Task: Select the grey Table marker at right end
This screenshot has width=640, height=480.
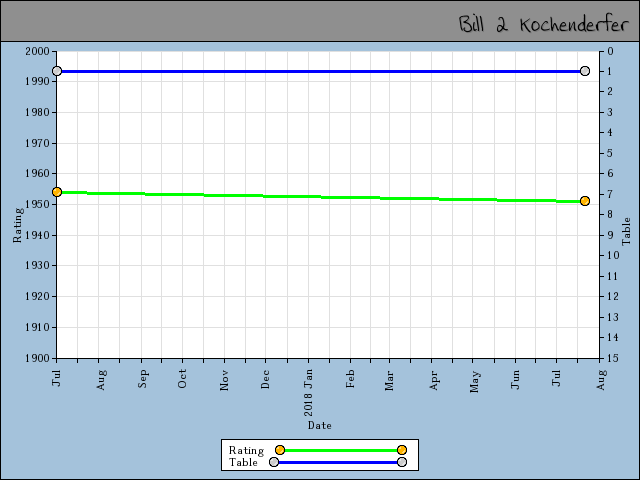Action: coord(585,71)
